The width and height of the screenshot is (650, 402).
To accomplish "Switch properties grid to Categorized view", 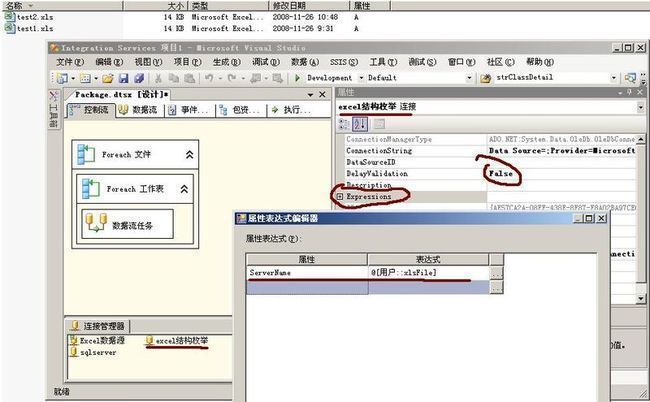I will [344, 124].
